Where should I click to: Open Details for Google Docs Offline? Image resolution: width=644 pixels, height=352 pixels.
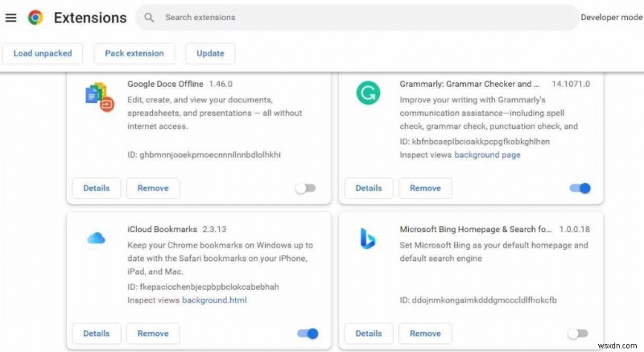[97, 188]
